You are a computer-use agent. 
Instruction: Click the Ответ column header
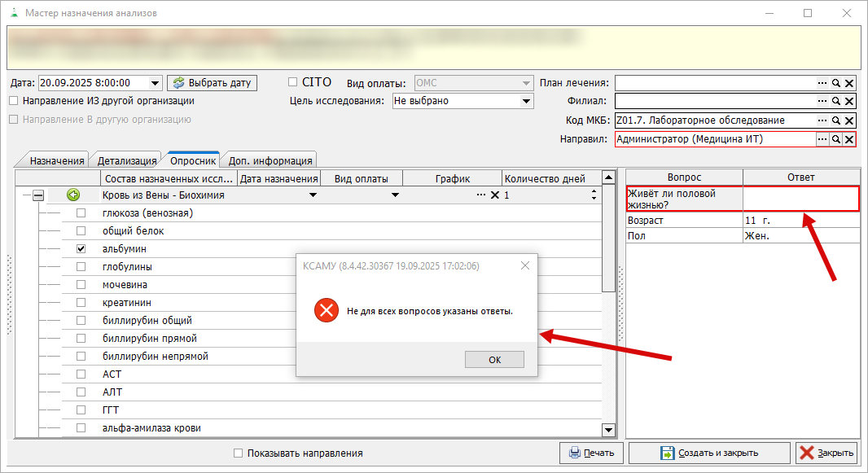point(801,177)
